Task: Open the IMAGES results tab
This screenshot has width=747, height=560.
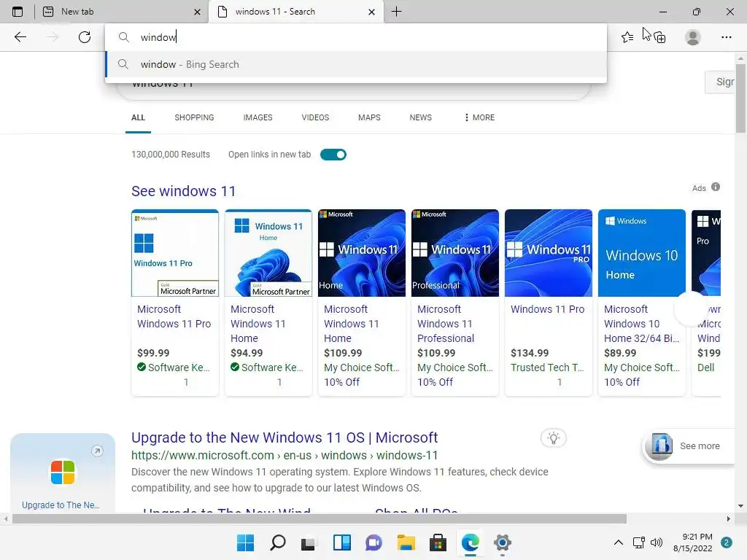Action: point(258,117)
